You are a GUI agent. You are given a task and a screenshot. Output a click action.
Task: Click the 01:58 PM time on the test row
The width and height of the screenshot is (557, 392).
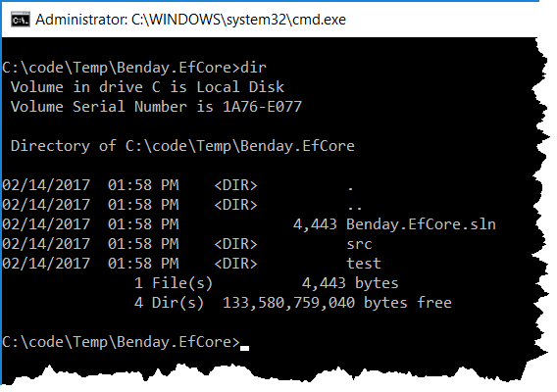(x=143, y=264)
